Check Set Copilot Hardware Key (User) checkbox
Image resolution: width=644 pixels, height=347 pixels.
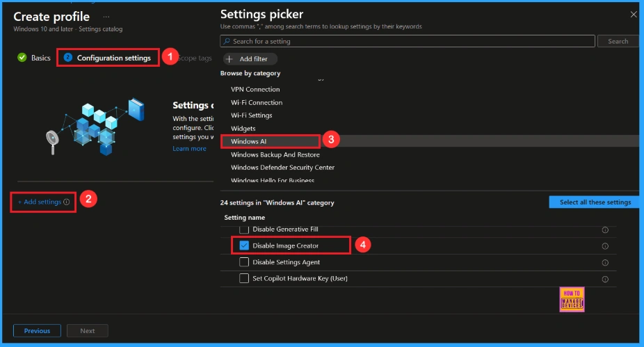click(244, 278)
